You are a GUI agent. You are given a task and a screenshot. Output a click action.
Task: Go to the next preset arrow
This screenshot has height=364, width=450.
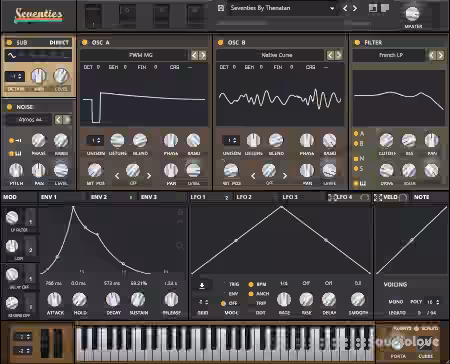(355, 8)
